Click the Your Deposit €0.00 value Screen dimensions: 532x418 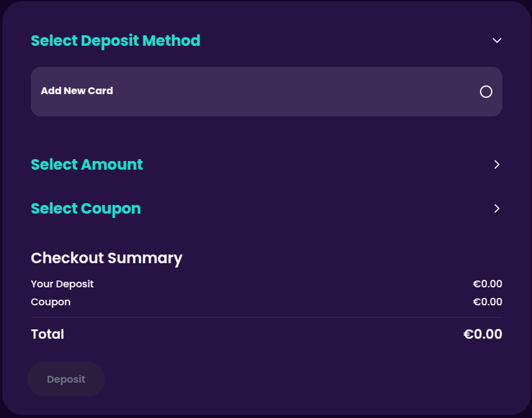point(487,284)
